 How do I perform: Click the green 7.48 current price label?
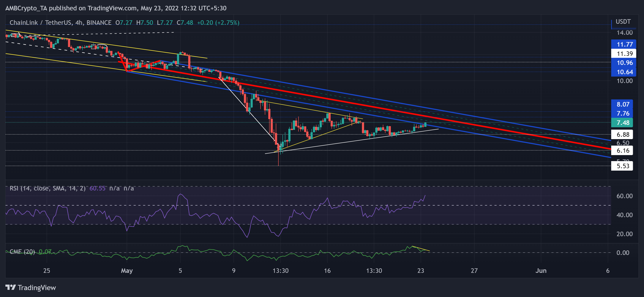622,123
